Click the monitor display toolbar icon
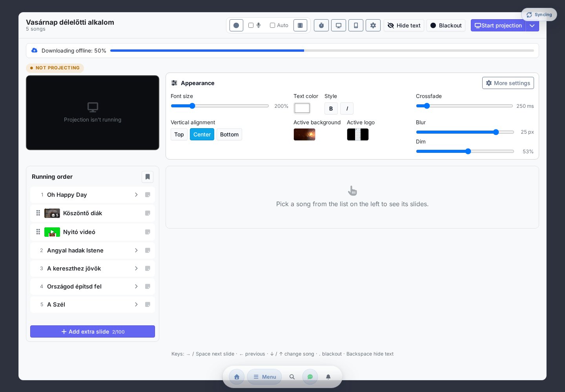Image resolution: width=565 pixels, height=392 pixels. pyautogui.click(x=339, y=25)
